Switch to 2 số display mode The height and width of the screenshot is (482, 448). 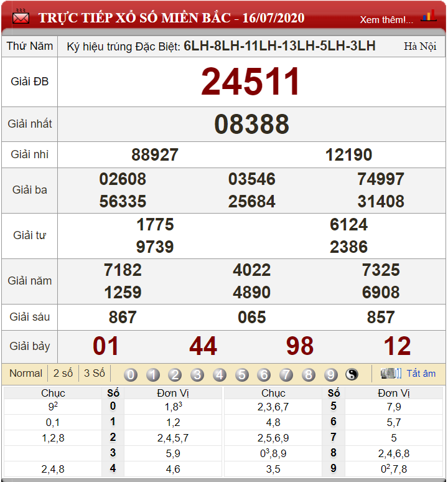point(63,373)
